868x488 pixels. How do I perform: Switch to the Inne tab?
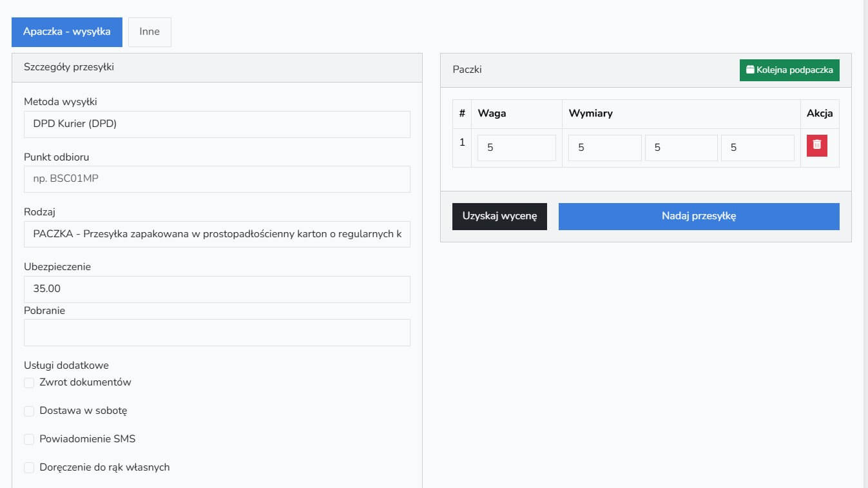[x=149, y=32]
